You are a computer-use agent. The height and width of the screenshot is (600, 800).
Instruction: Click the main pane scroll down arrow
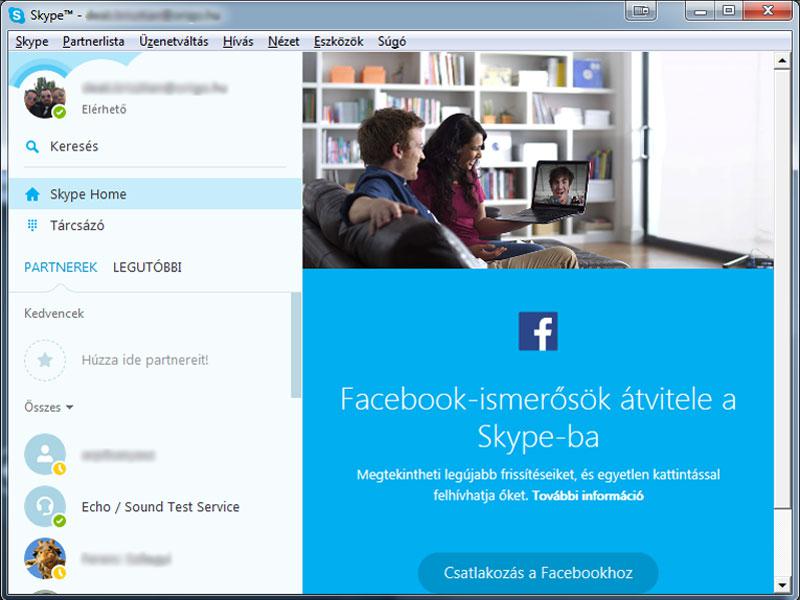(782, 585)
